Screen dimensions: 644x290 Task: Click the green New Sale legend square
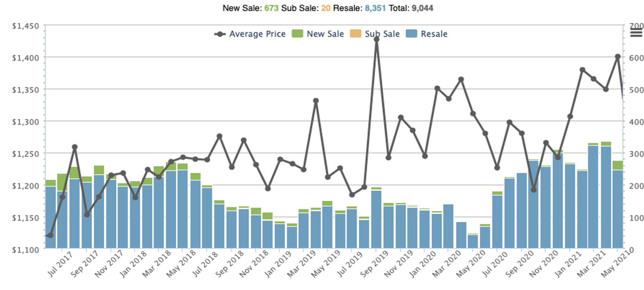click(x=297, y=34)
